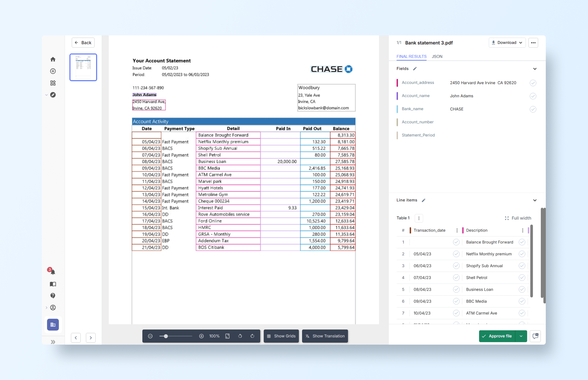The image size is (588, 380).
Task: Click the Show Translation button
Action: [x=325, y=336]
